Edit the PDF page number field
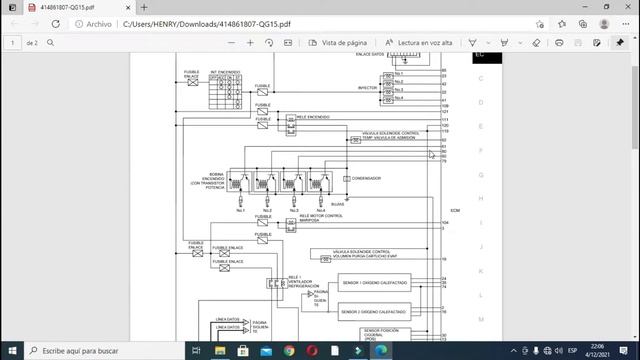 [x=13, y=42]
